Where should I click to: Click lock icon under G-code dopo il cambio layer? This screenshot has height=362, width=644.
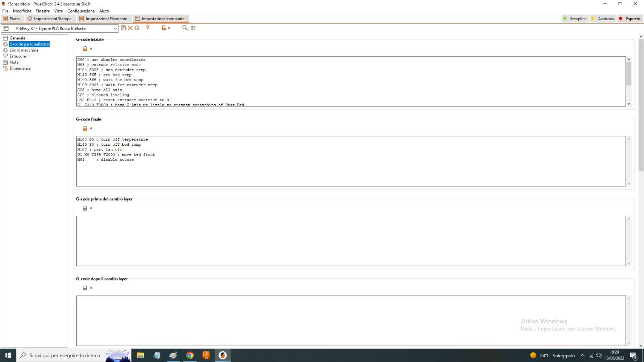tap(85, 288)
